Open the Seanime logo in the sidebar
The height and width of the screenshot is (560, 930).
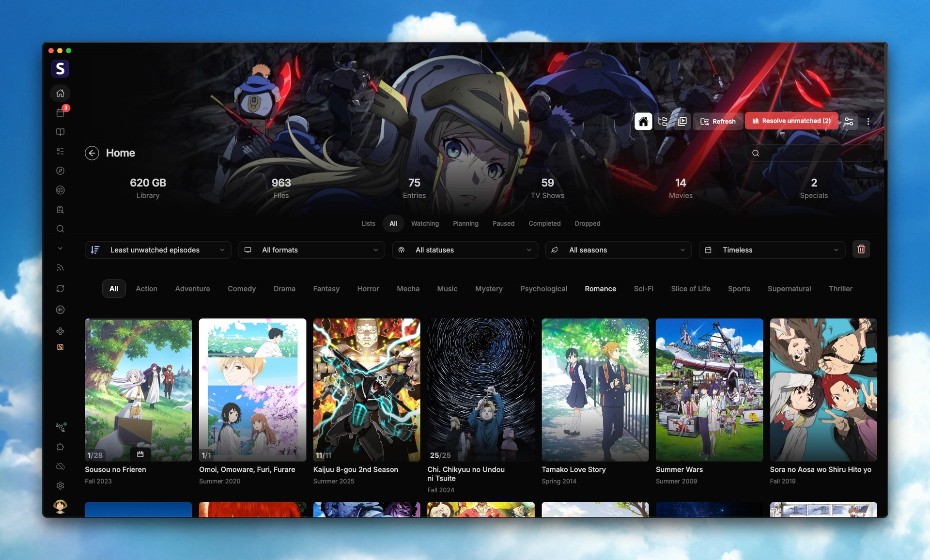click(60, 69)
